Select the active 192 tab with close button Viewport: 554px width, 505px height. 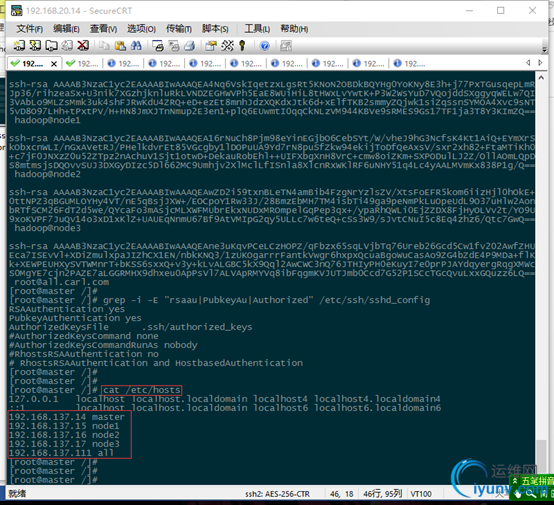click(x=34, y=64)
